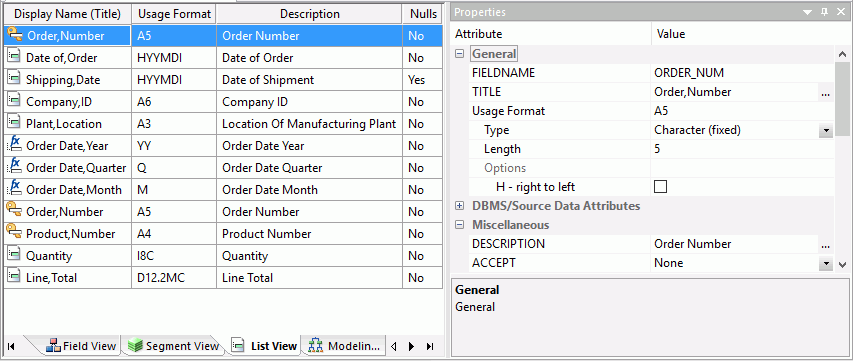853x361 pixels.
Task: Sort by the Display Name (Title) column header
Action: pos(67,14)
